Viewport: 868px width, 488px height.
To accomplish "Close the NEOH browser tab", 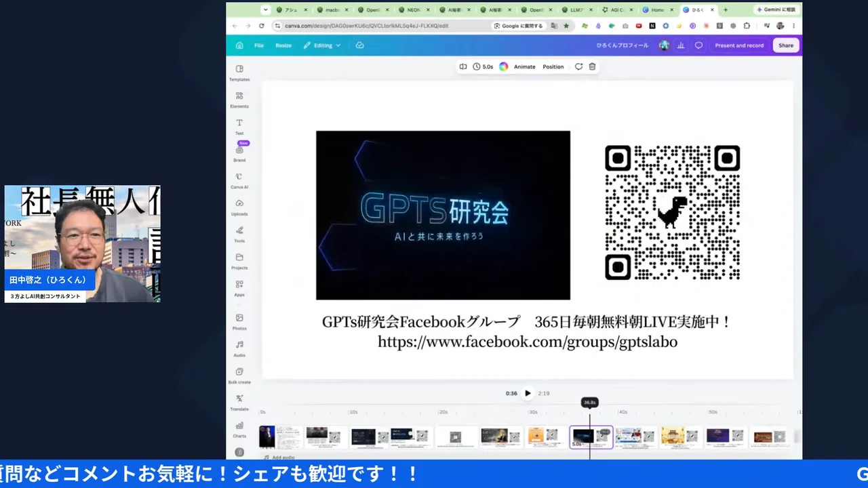I will 427,10.
